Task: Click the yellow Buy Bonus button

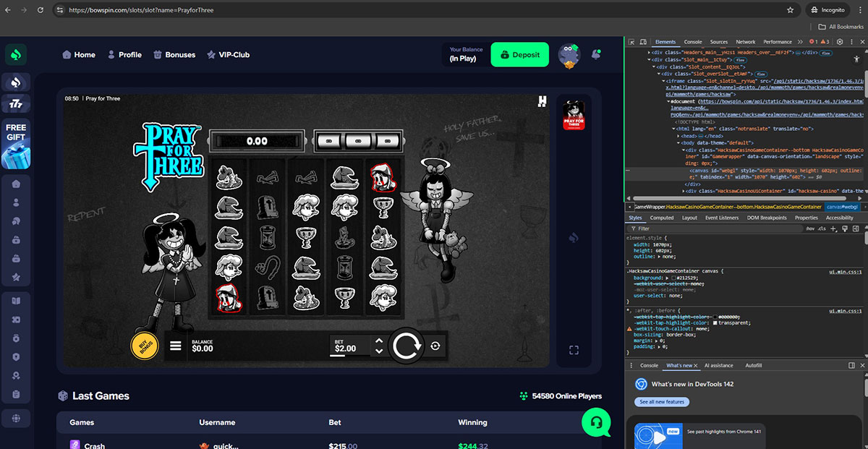Action: click(145, 346)
